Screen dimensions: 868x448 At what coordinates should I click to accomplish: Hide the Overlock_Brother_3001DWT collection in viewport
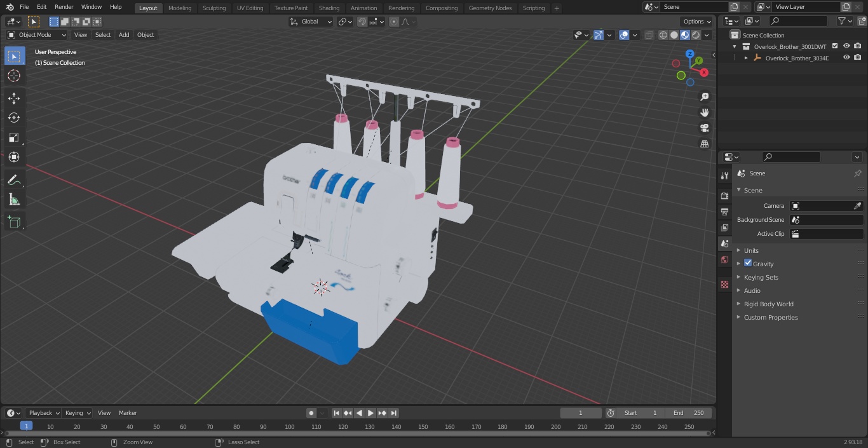point(846,46)
